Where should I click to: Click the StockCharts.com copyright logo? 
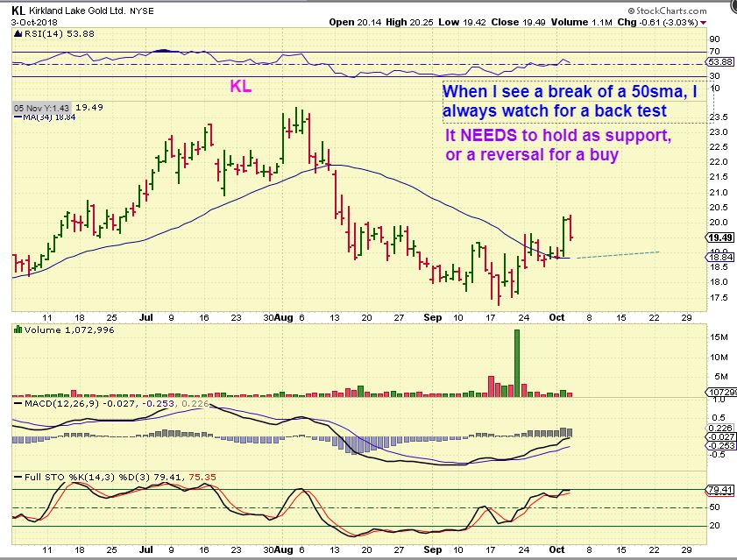tap(667, 11)
